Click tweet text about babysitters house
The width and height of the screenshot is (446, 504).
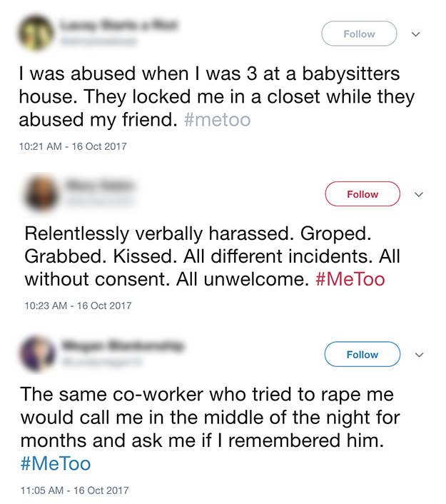217,96
